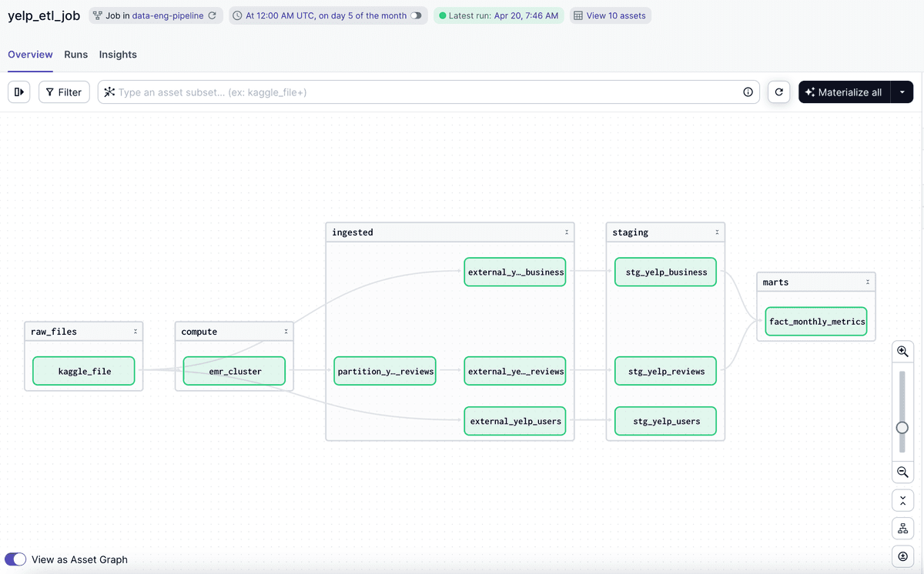Click the zoom level slider handle
Viewport: 924px width, 574px height.
tap(902, 425)
